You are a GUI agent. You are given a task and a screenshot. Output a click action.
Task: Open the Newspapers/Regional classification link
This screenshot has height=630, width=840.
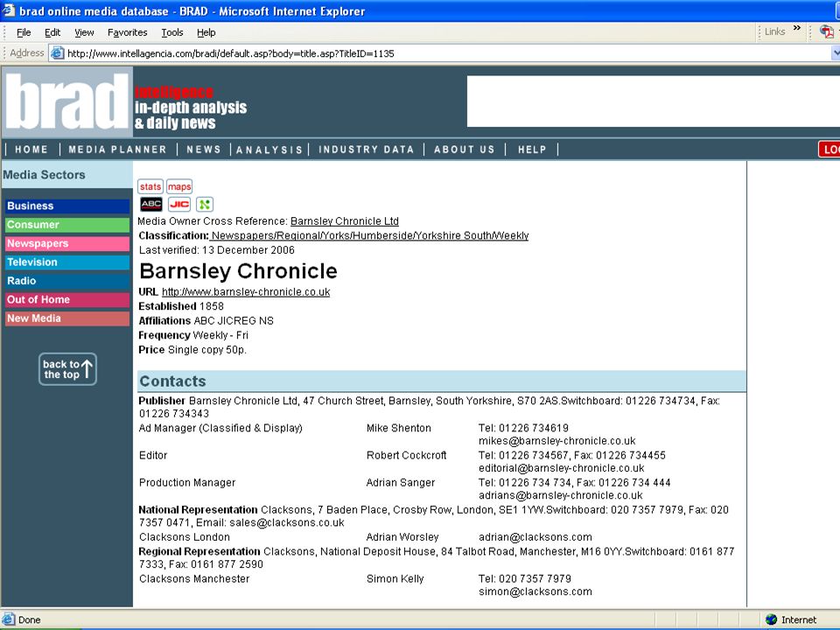[x=369, y=235]
